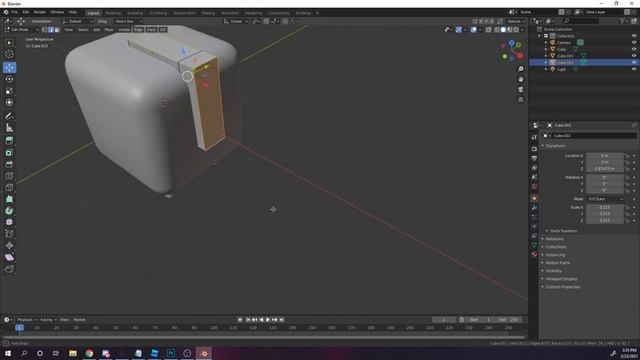Click the Location Z value field

[604, 169]
